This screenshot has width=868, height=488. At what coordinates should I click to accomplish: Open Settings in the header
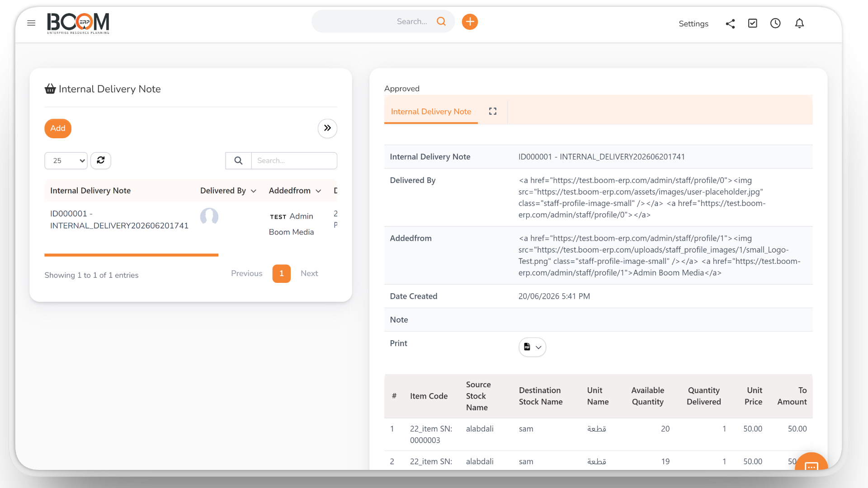point(693,23)
